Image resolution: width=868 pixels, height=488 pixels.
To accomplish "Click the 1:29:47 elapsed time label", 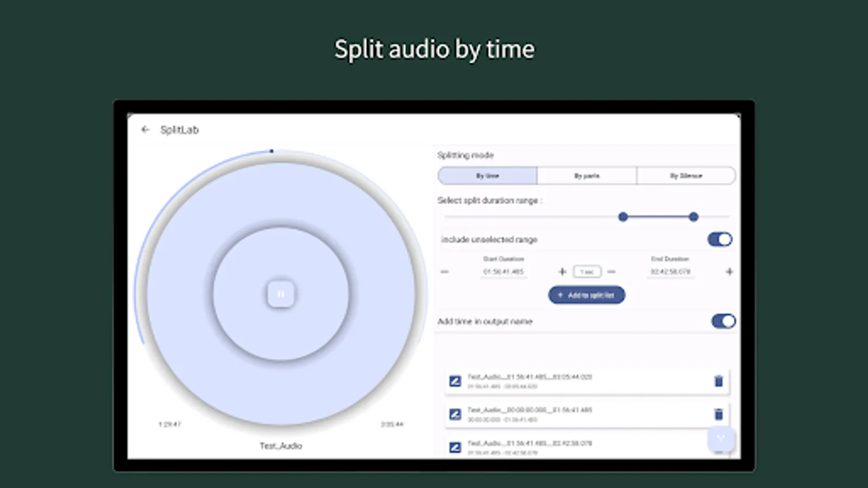I will coord(170,424).
